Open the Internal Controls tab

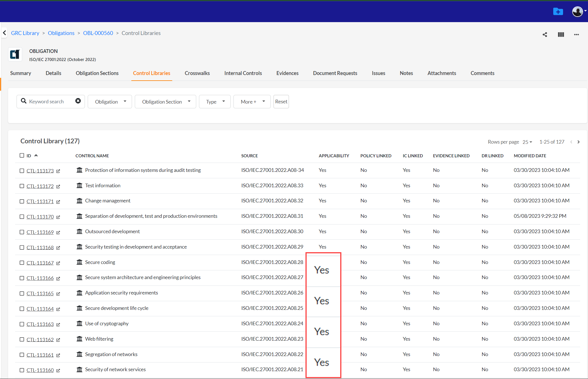pyautogui.click(x=243, y=73)
